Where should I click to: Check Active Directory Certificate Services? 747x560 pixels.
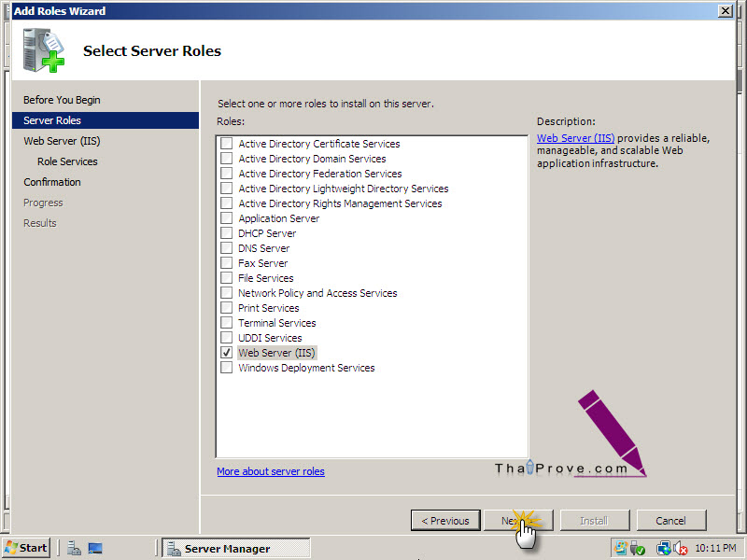point(227,144)
